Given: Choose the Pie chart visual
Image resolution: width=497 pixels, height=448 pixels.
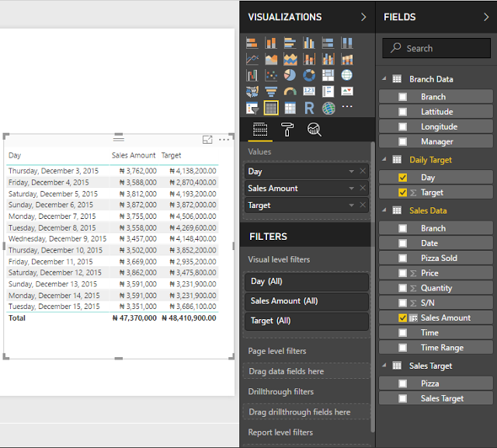Looking at the screenshot, I should click(290, 75).
